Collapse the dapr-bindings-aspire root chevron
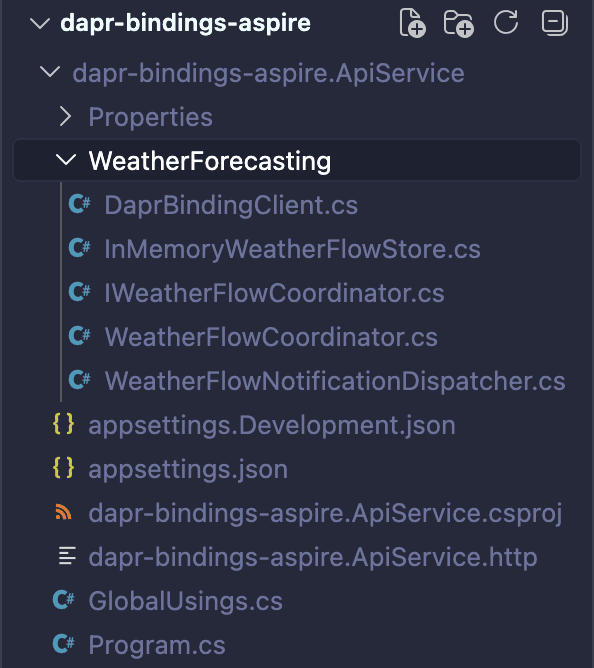 [40, 23]
